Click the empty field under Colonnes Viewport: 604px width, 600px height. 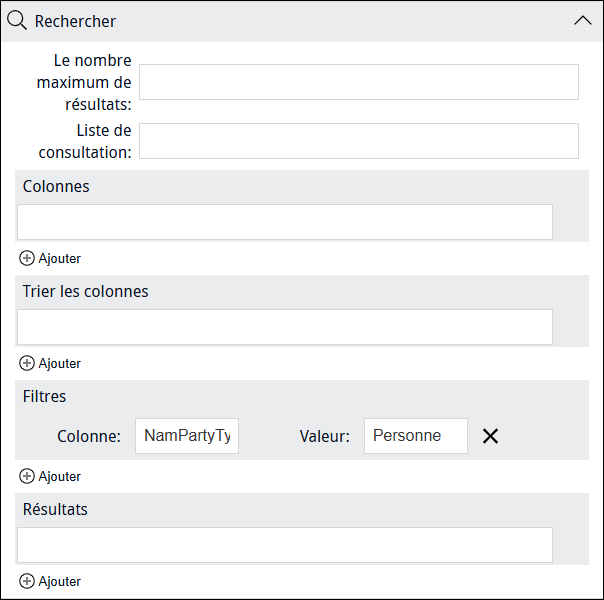pyautogui.click(x=285, y=222)
